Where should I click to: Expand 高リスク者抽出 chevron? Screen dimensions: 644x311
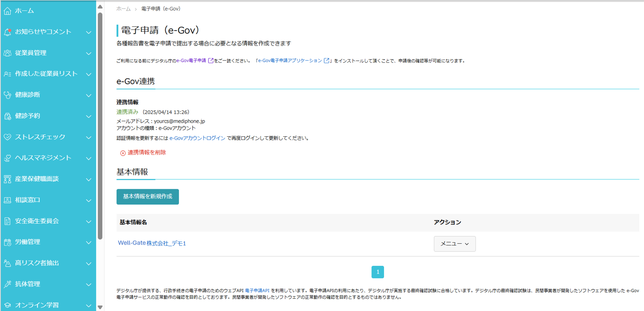click(89, 264)
